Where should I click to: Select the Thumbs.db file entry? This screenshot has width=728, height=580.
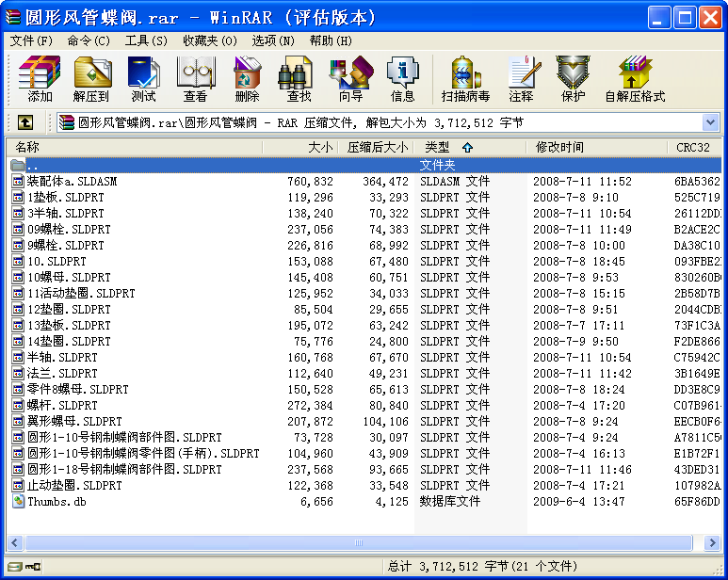(57, 502)
